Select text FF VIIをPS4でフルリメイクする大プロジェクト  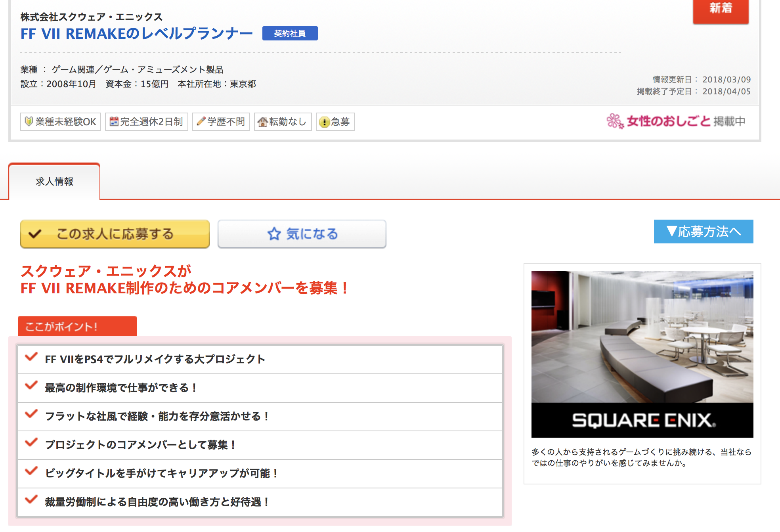[155, 359]
